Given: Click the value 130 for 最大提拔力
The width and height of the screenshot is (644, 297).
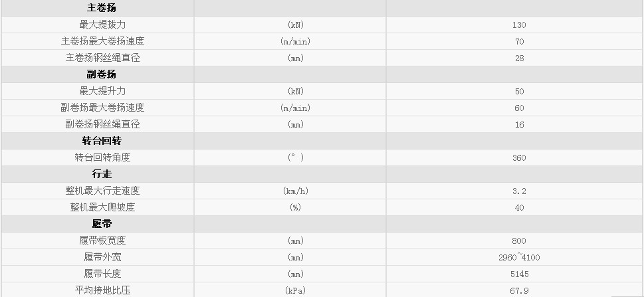Looking at the screenshot, I should (519, 25).
